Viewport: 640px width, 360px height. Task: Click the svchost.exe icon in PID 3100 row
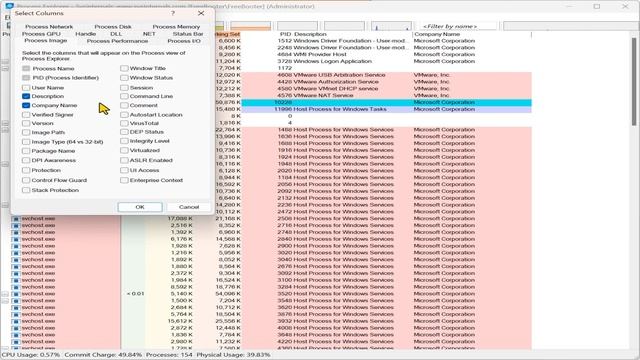[16, 280]
